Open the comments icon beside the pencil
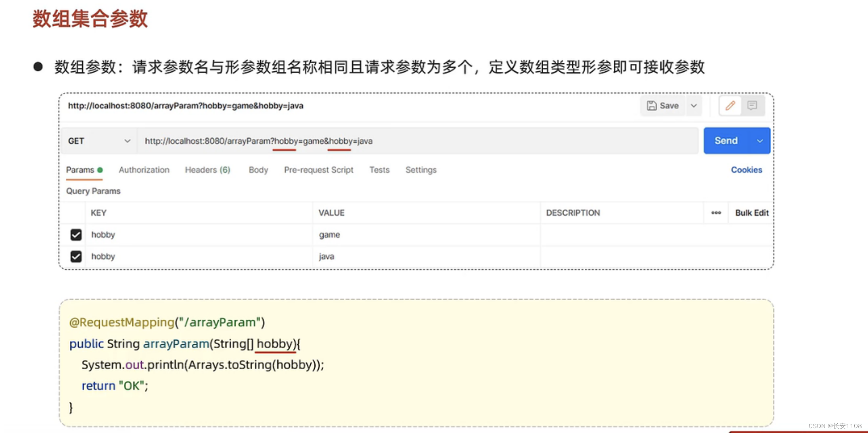The width and height of the screenshot is (868, 433). pyautogui.click(x=752, y=106)
